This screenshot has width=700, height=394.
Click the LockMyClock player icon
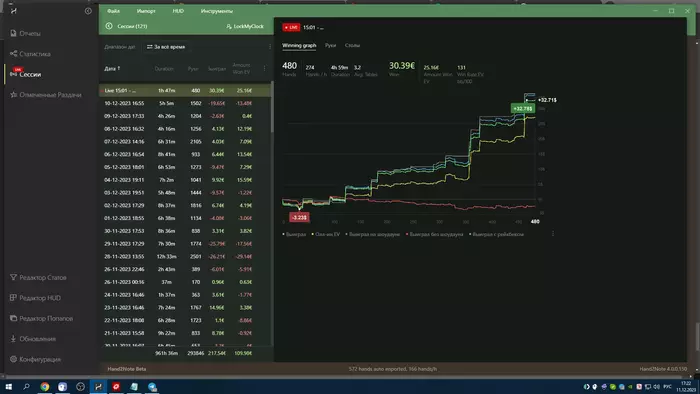click(x=229, y=27)
